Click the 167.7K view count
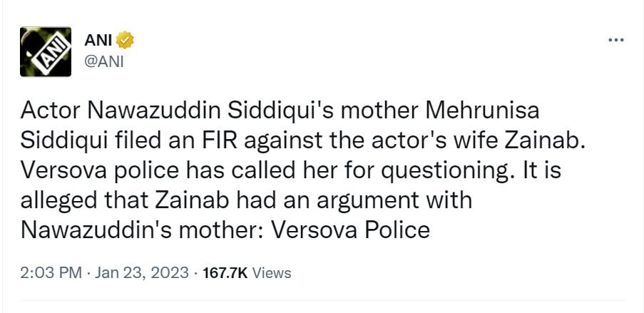This screenshot has height=313, width=644. point(225,272)
